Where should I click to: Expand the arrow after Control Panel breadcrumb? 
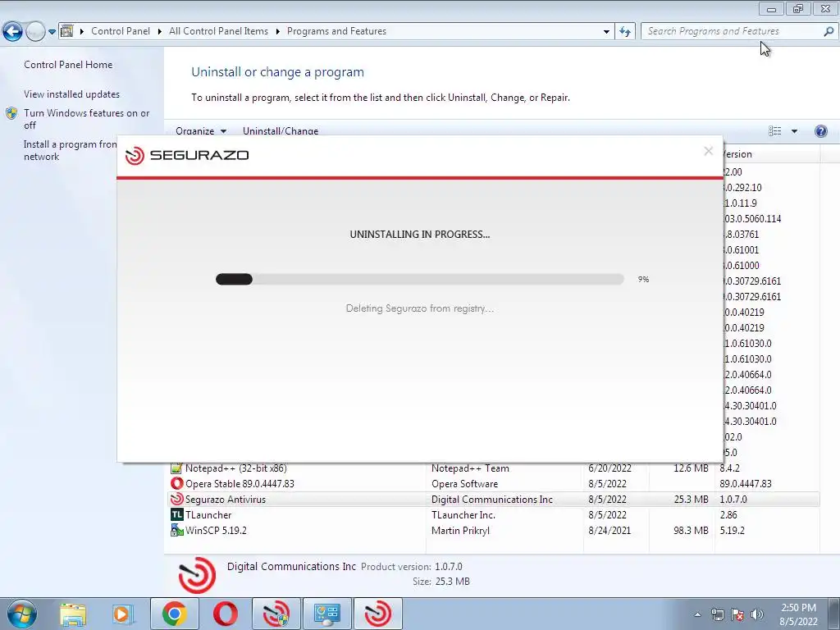pos(160,32)
